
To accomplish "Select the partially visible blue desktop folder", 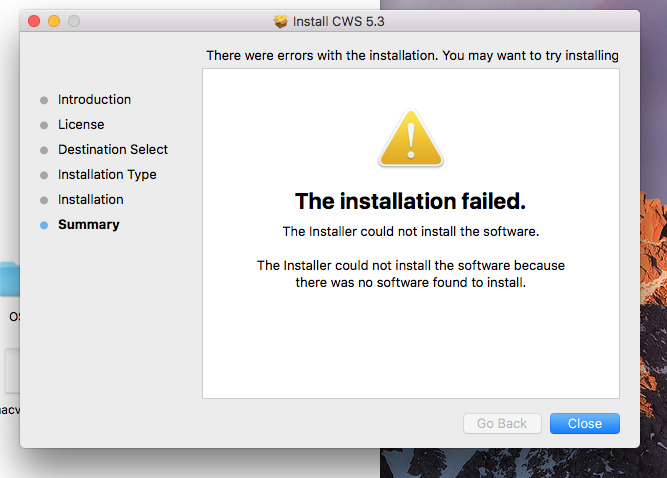I will pos(10,280).
